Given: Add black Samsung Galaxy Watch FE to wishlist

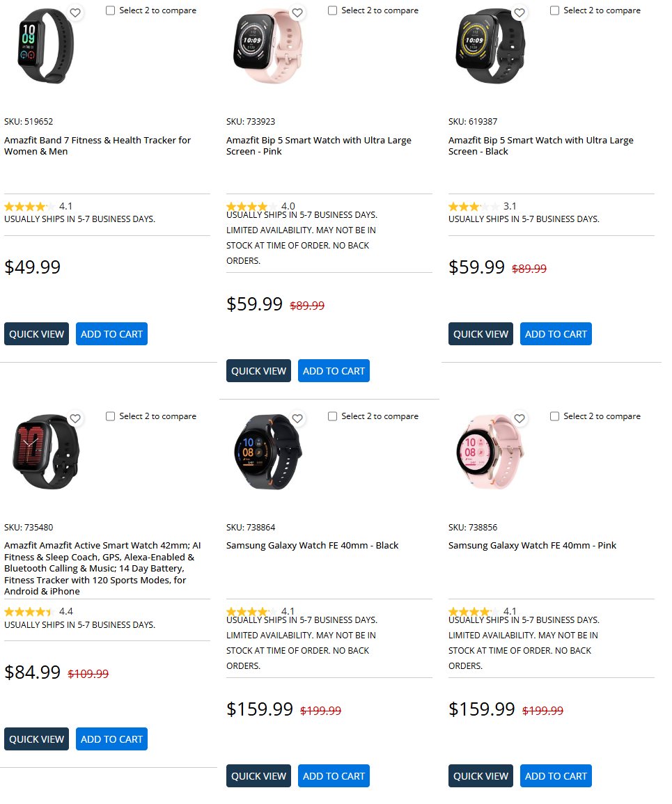Looking at the screenshot, I should (x=297, y=418).
